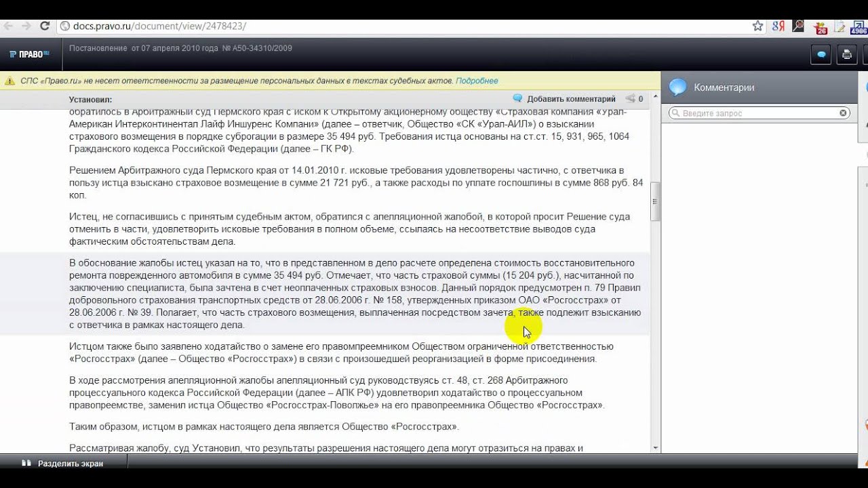The height and width of the screenshot is (488, 868).
Task: Click paragraph starting "Истцом также было заявлено"
Action: [x=341, y=352]
